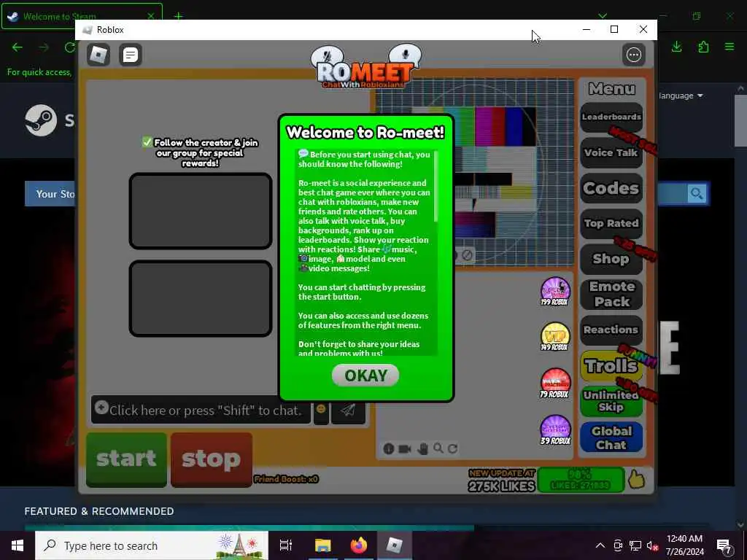Screen dimensions: 747x560
Task: Click the hand icon under the video
Action: pyautogui.click(x=422, y=448)
